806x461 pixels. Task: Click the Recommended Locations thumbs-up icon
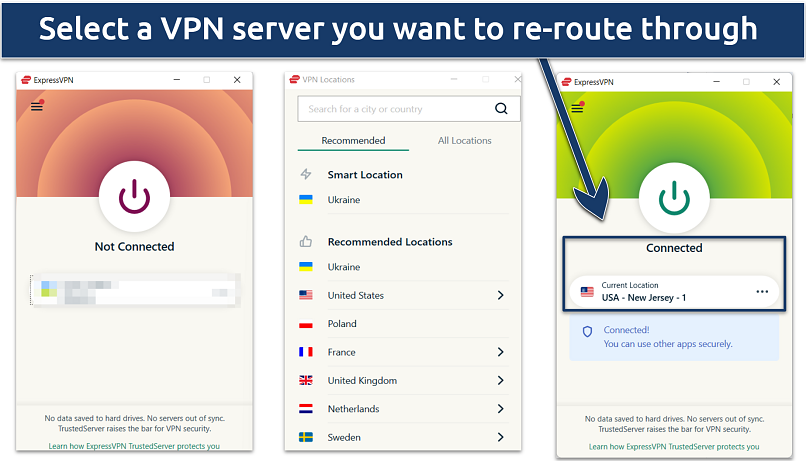tap(306, 242)
